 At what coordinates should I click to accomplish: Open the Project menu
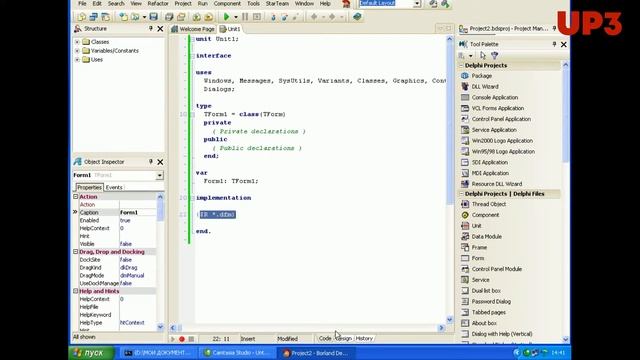[183, 3]
